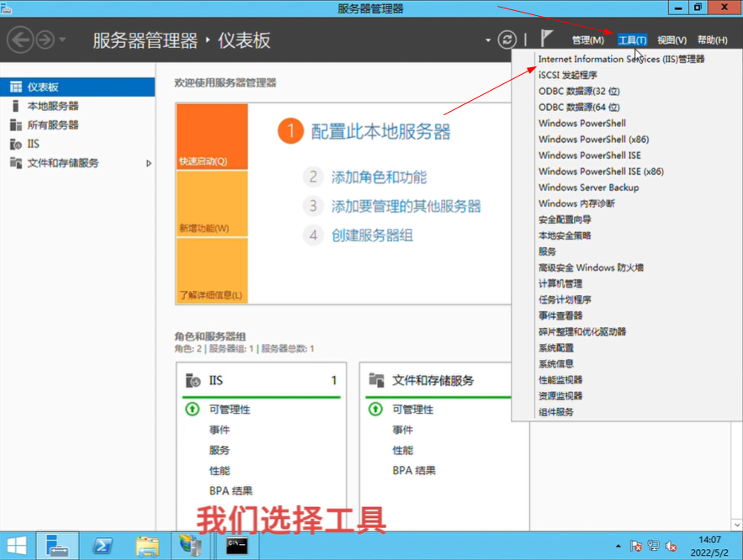Open Internet Information Services (IIS)管理器

(621, 59)
